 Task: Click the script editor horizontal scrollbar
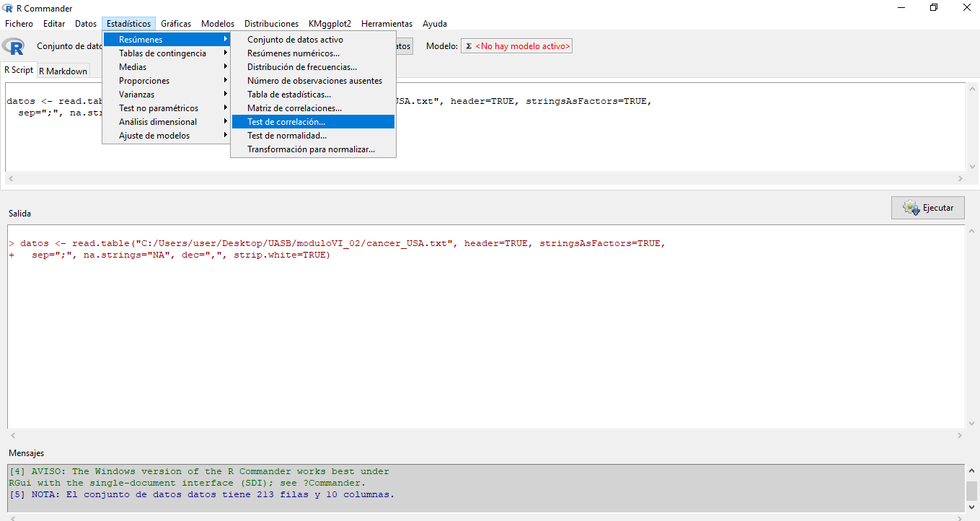click(x=483, y=178)
